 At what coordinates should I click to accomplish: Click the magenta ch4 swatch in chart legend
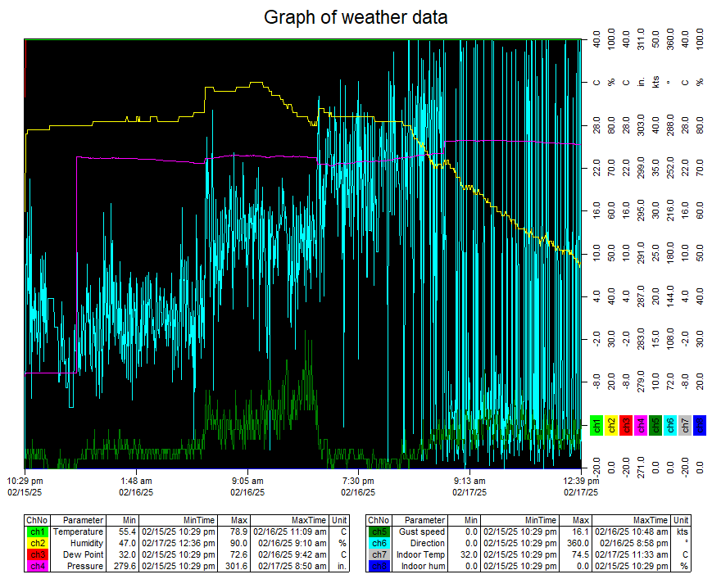tap(641, 425)
